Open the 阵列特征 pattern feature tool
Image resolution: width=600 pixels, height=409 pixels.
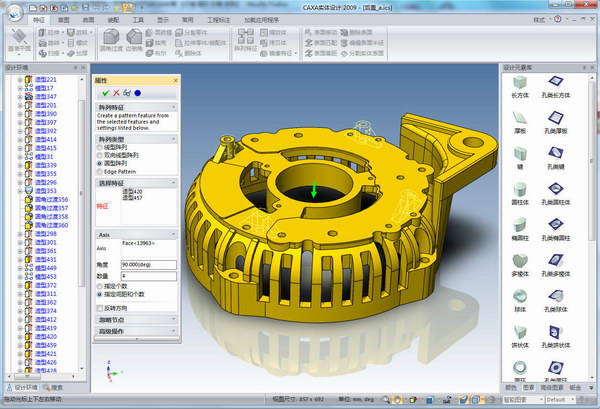click(246, 40)
